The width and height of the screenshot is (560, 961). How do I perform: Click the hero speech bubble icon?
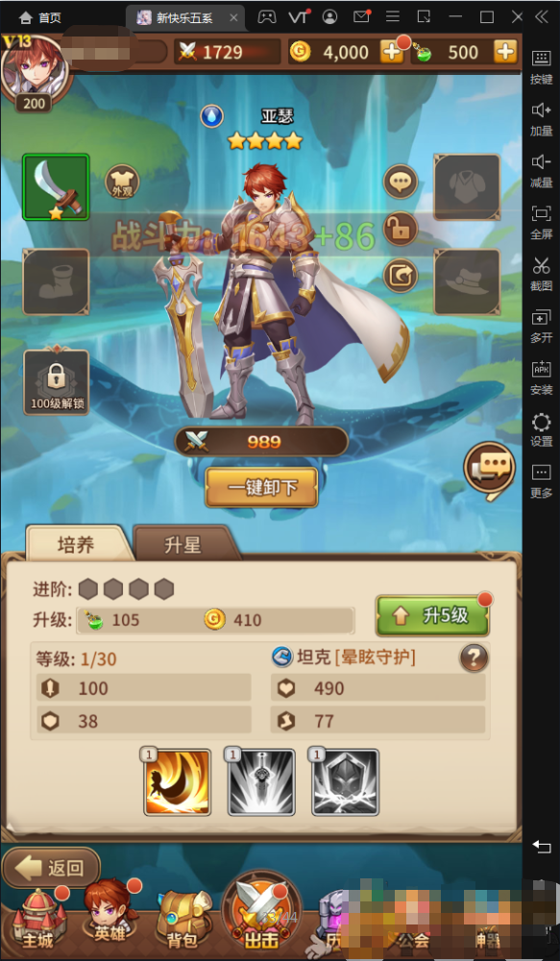coord(401,182)
